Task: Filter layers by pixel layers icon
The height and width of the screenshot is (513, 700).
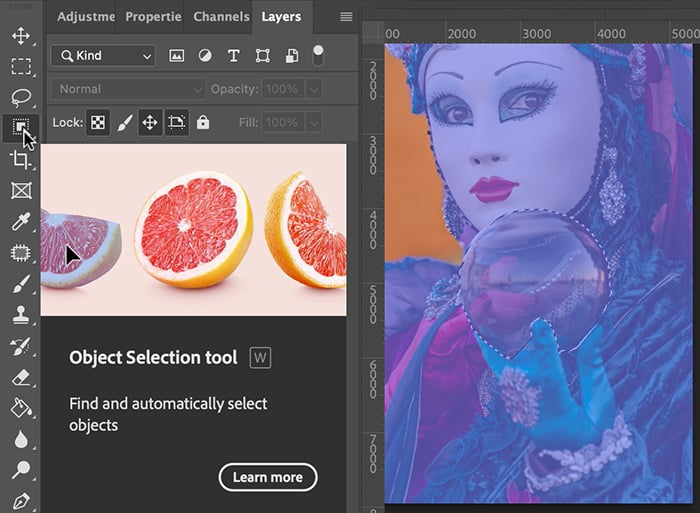Action: [x=176, y=56]
